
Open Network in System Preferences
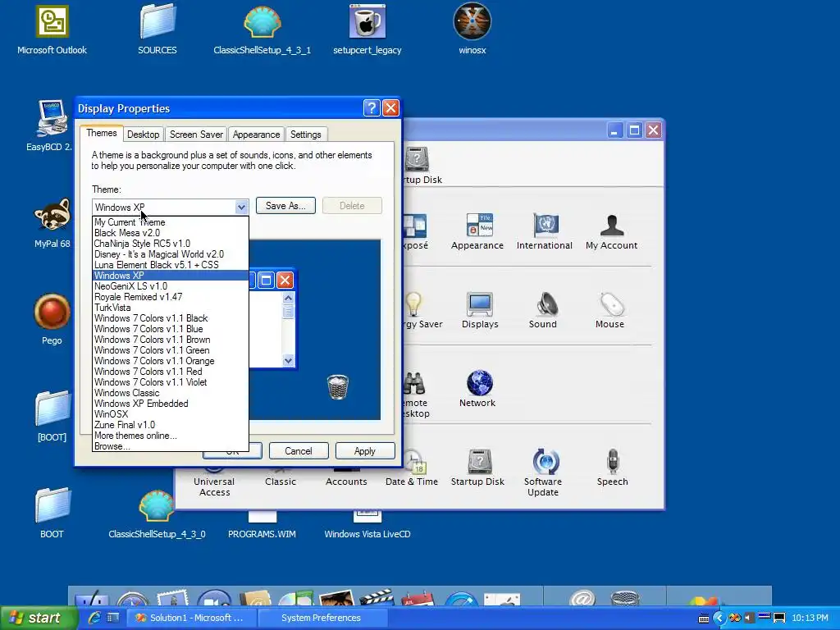477,389
